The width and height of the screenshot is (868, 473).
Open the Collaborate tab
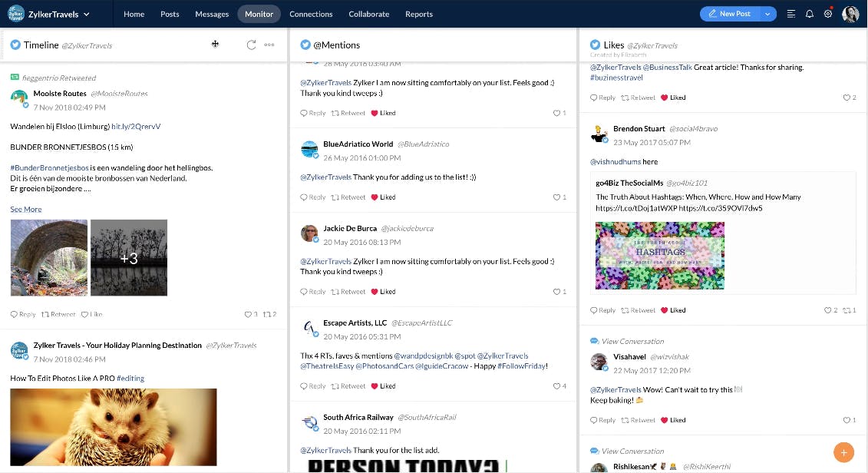(x=368, y=14)
